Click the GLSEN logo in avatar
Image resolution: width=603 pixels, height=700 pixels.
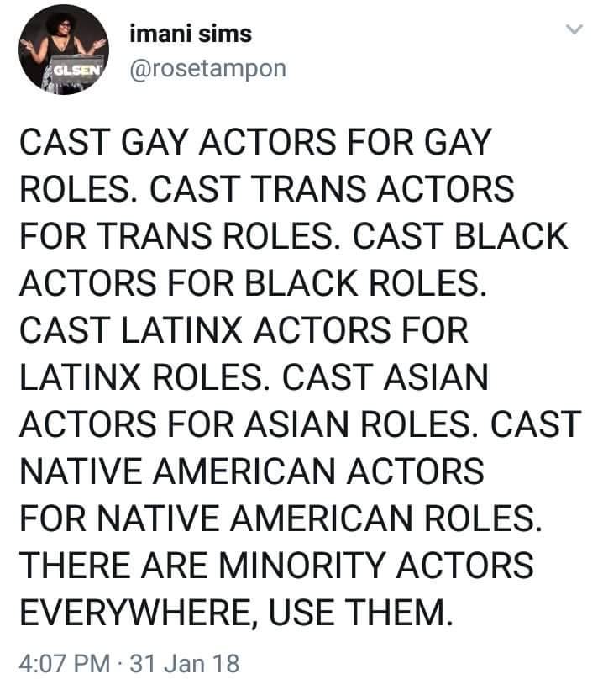coord(77,70)
